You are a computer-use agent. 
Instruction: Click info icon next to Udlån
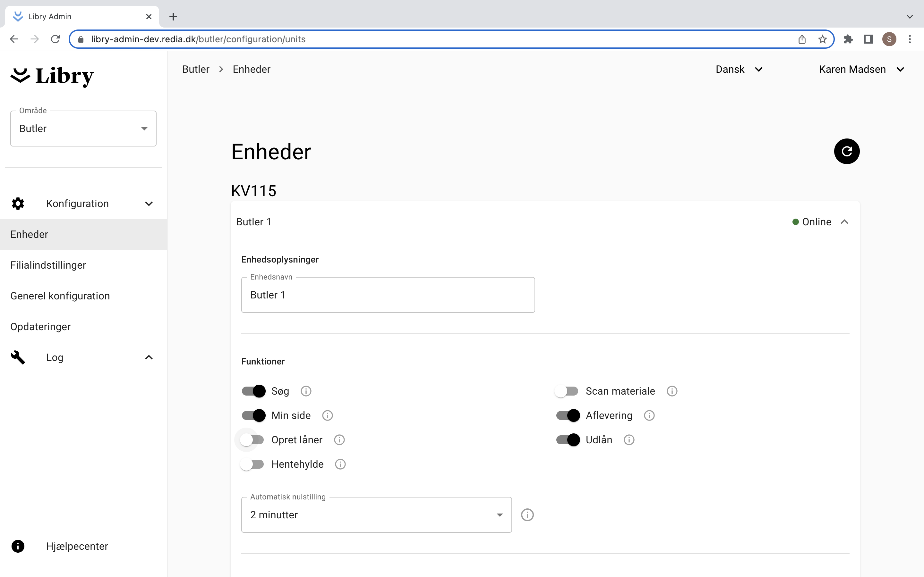[629, 440]
